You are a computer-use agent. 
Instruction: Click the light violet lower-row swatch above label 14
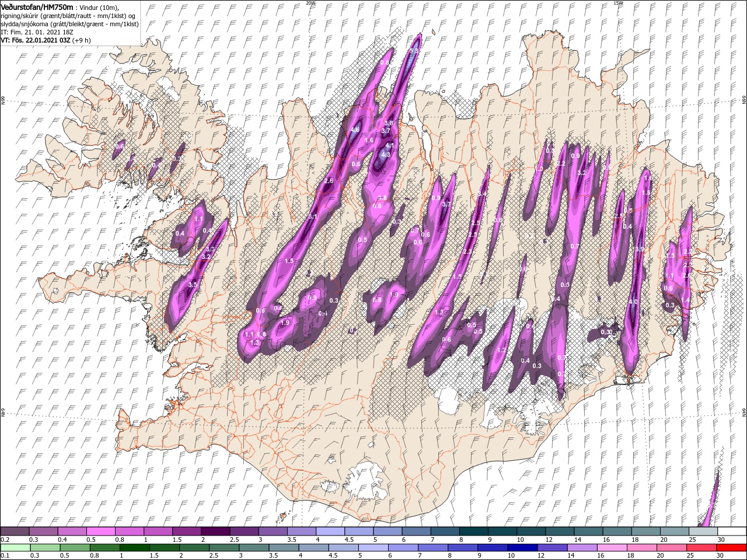pos(581,548)
